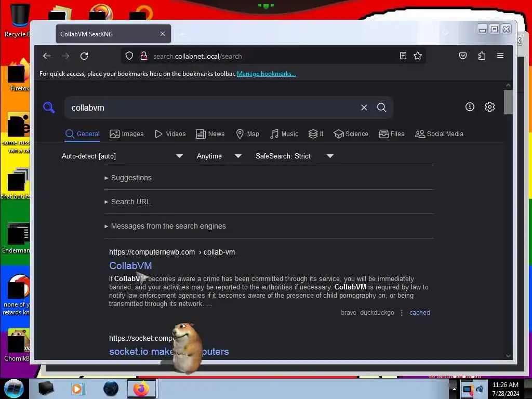Screen dimensions: 532x399
Task: Click the black box taskbar icon
Action: [46, 389]
